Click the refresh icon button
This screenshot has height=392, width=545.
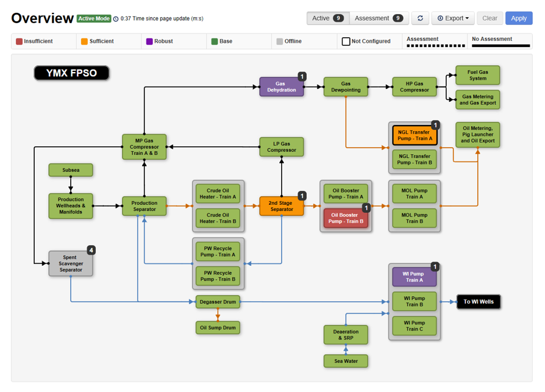pyautogui.click(x=419, y=18)
